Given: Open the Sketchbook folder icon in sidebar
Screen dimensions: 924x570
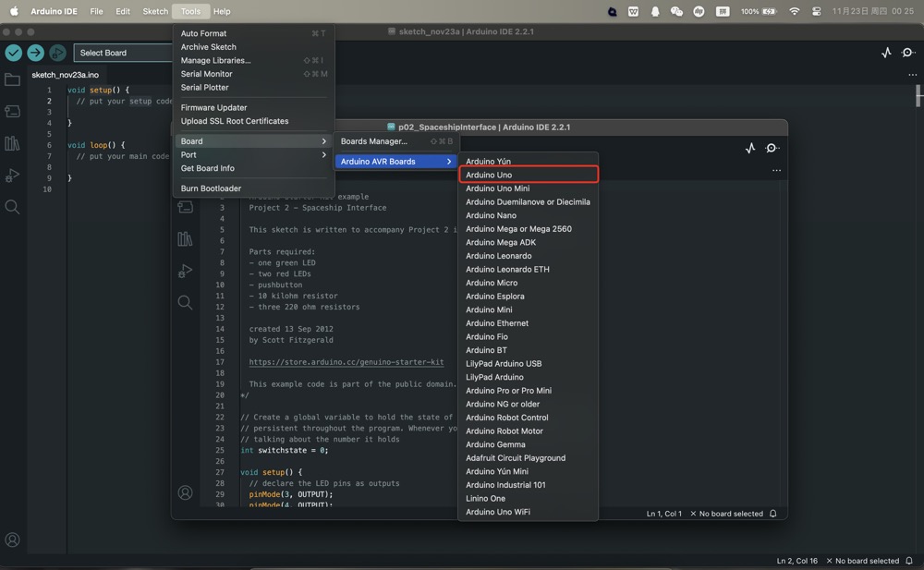Looking at the screenshot, I should [12, 80].
